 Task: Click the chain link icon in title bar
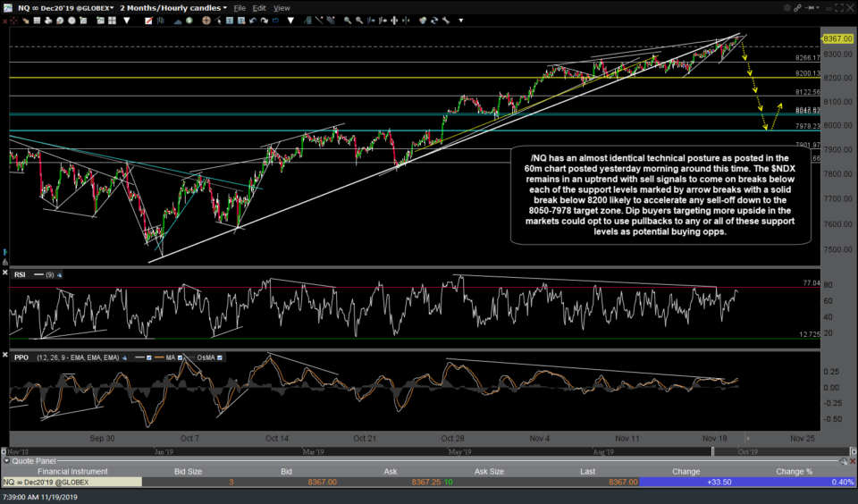(797, 8)
